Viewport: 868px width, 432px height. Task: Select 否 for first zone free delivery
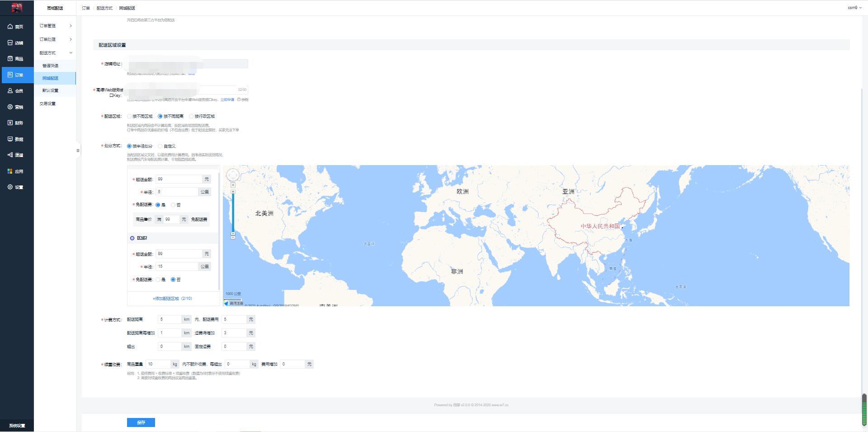click(176, 205)
